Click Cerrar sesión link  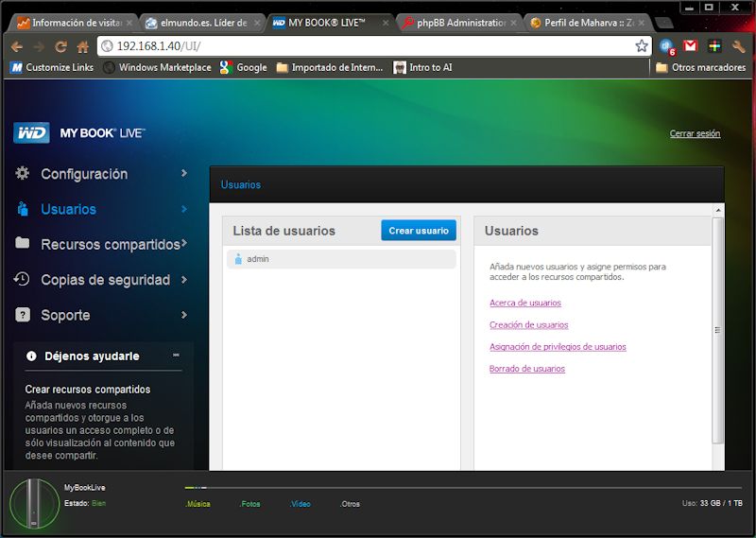pos(695,133)
